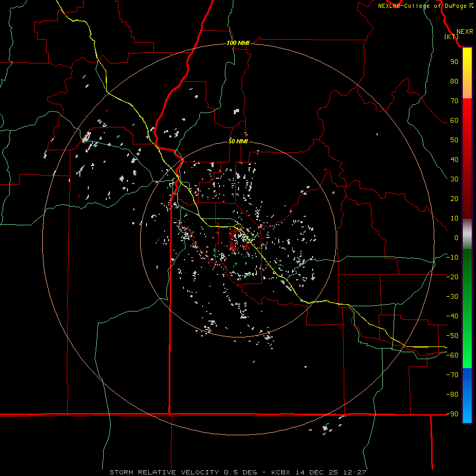
Task: Click the -30 value on the velocity scale
Action: coord(452,297)
